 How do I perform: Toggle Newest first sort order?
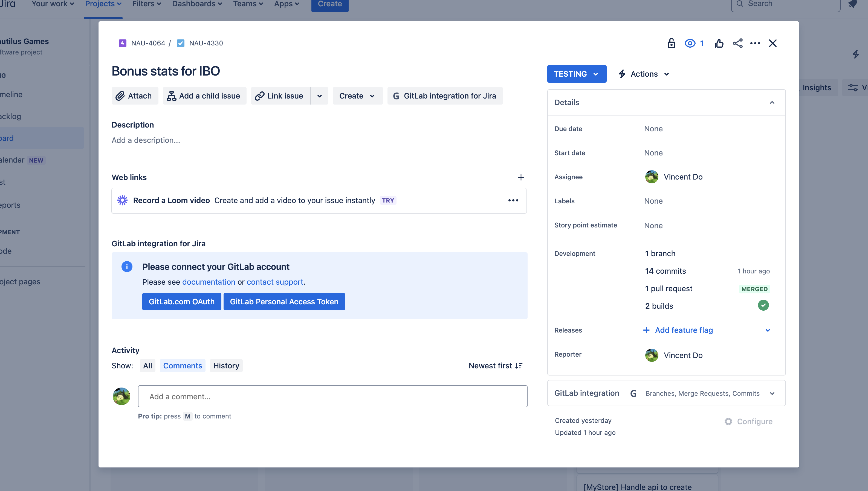tap(495, 366)
